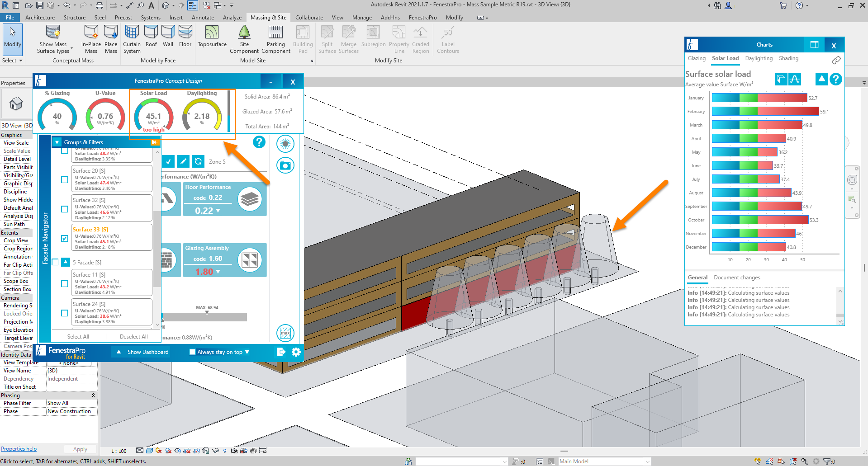The image size is (868, 466).
Task: Click the refresh zone icon
Action: [198, 161]
